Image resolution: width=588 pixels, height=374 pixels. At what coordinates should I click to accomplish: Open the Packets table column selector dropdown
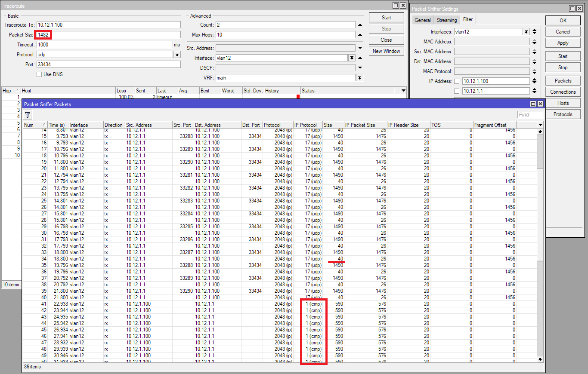point(541,125)
